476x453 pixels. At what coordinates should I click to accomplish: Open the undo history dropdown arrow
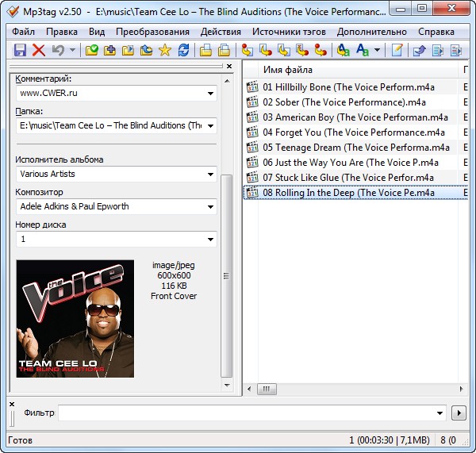72,50
